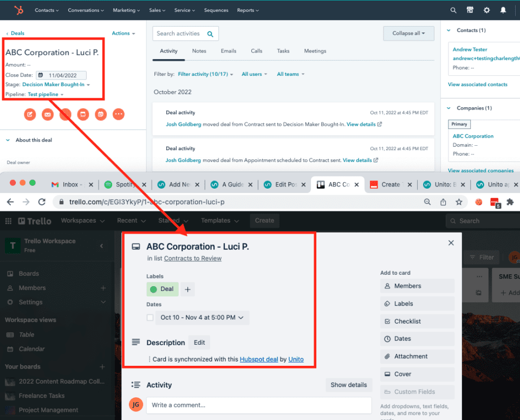Open the Table workspace view in Trello

27,334
